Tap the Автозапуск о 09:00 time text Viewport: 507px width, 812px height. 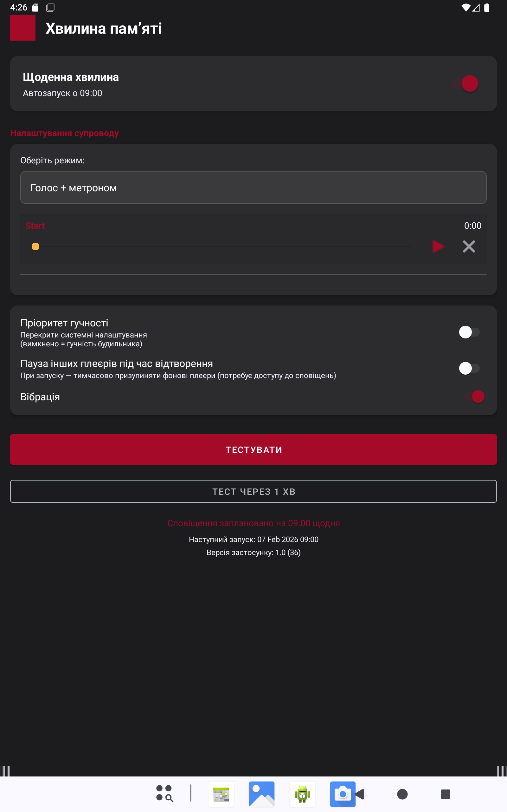(x=62, y=93)
